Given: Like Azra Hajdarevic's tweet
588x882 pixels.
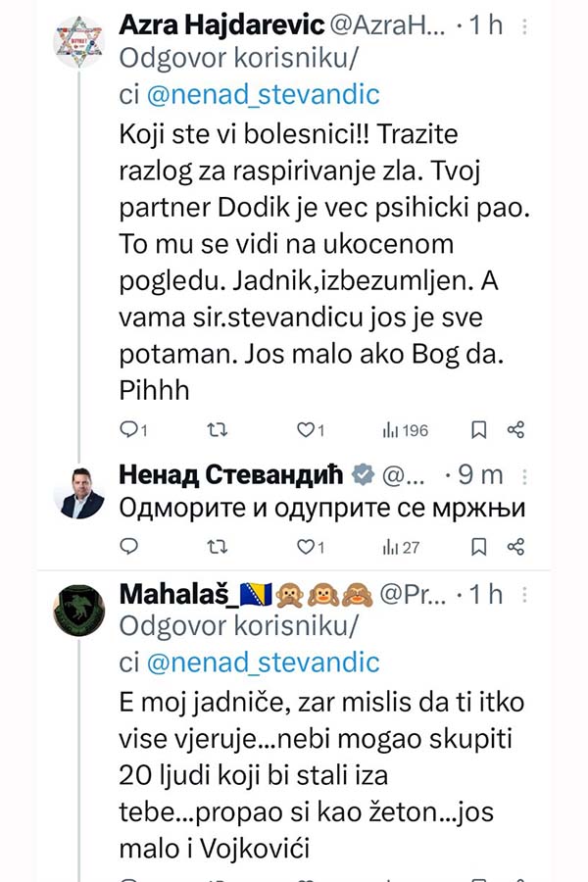Looking at the screenshot, I should tap(305, 429).
